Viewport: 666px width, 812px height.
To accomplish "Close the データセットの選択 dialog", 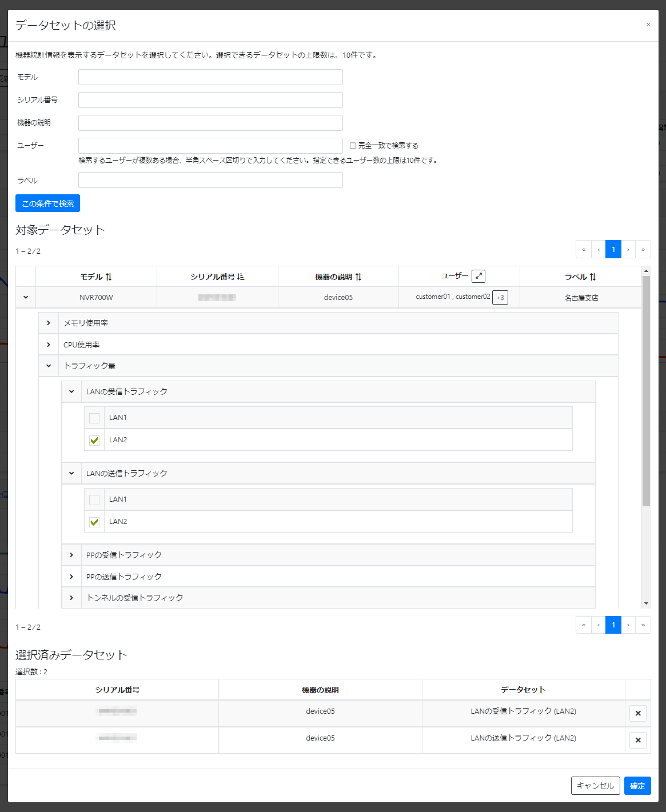I will point(648,25).
